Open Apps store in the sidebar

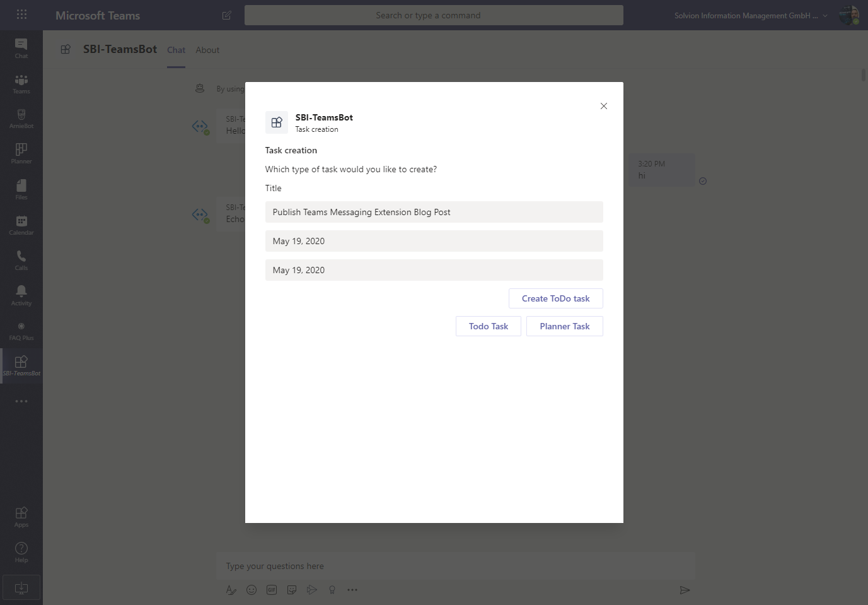21,517
